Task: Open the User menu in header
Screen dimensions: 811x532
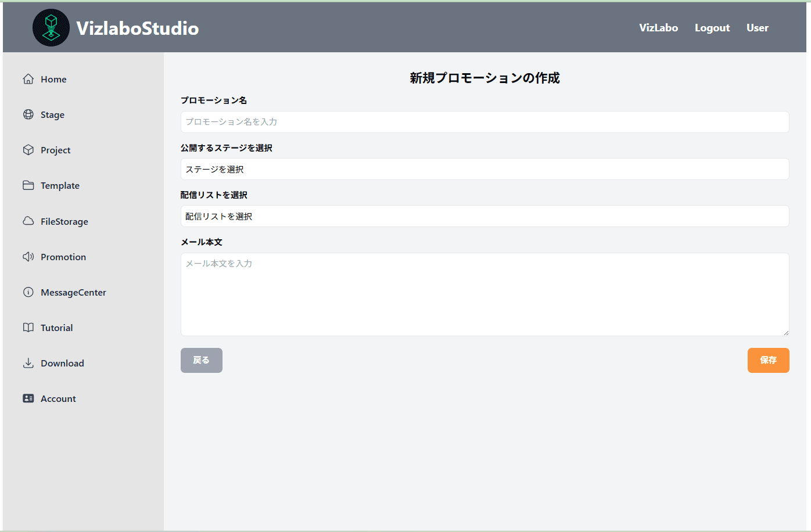Action: (x=757, y=28)
